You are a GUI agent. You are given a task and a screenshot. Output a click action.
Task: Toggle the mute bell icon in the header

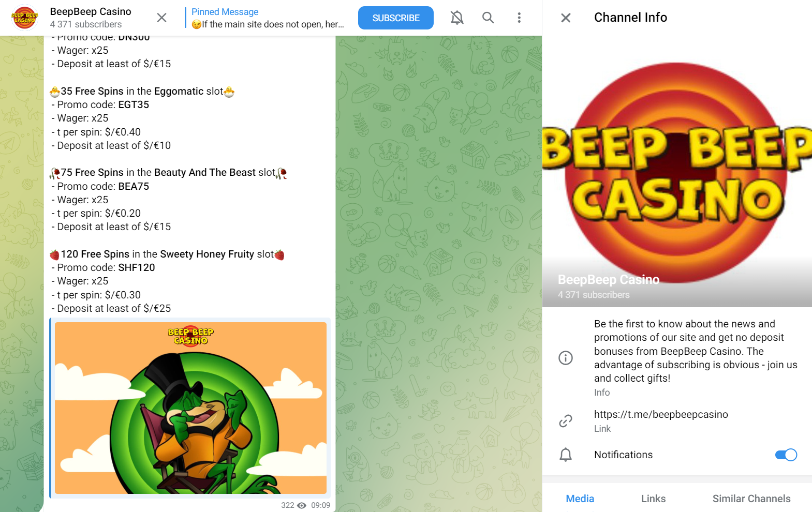pyautogui.click(x=457, y=18)
